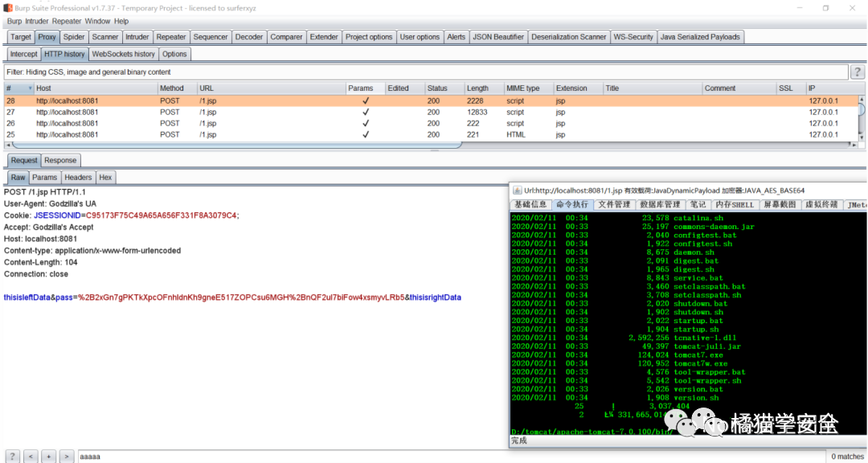Go to previous search match button

click(31, 457)
